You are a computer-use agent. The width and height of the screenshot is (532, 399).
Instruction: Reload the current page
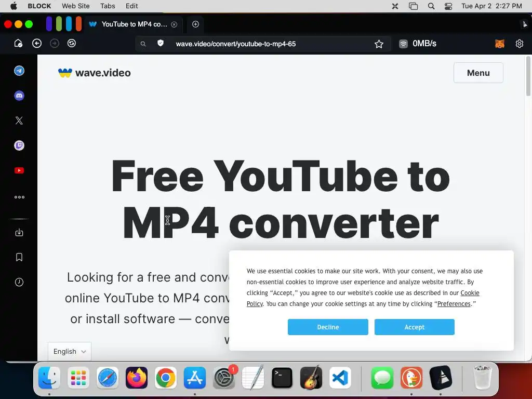[72, 43]
